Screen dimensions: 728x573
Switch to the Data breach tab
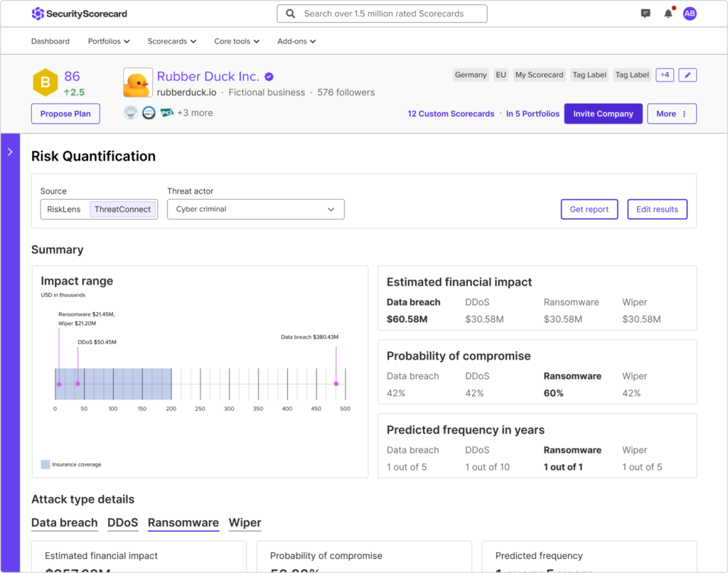point(64,523)
